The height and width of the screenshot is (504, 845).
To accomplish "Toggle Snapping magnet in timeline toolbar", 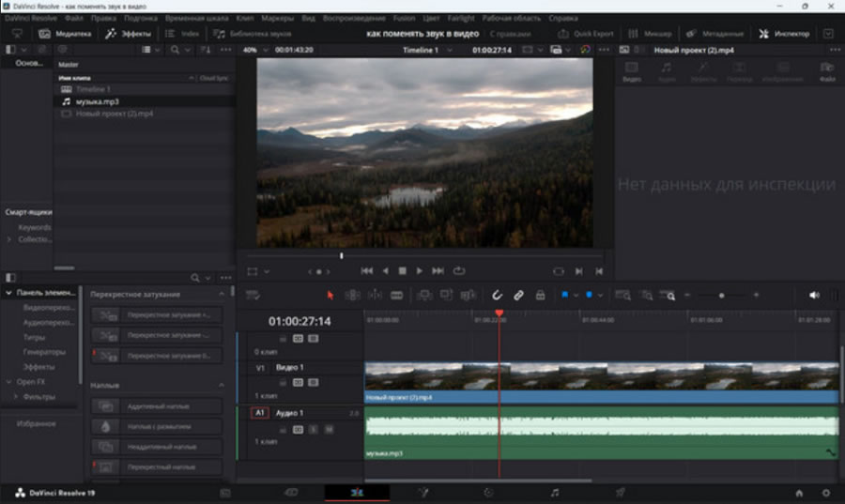I will pyautogui.click(x=497, y=295).
